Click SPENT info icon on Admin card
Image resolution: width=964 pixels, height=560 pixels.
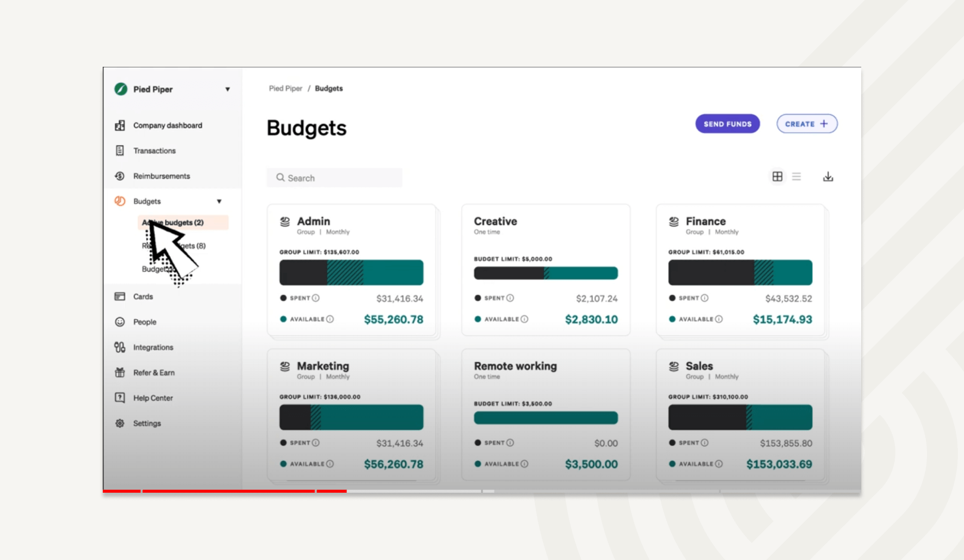[316, 298]
